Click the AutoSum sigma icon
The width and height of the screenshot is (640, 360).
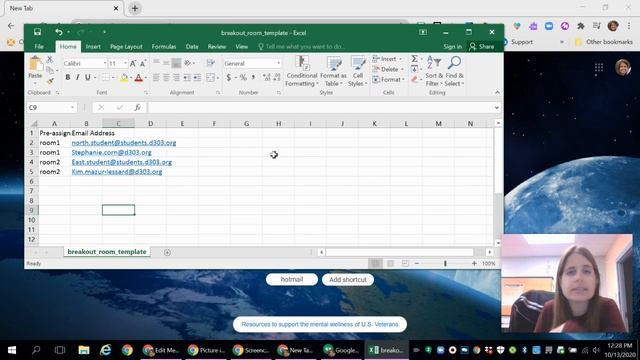pos(414,59)
